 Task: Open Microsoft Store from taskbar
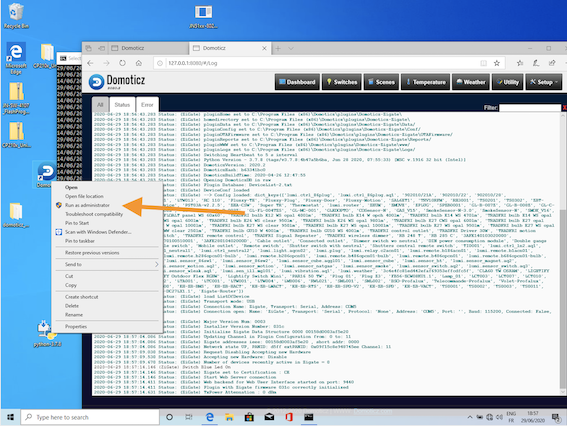point(249,417)
